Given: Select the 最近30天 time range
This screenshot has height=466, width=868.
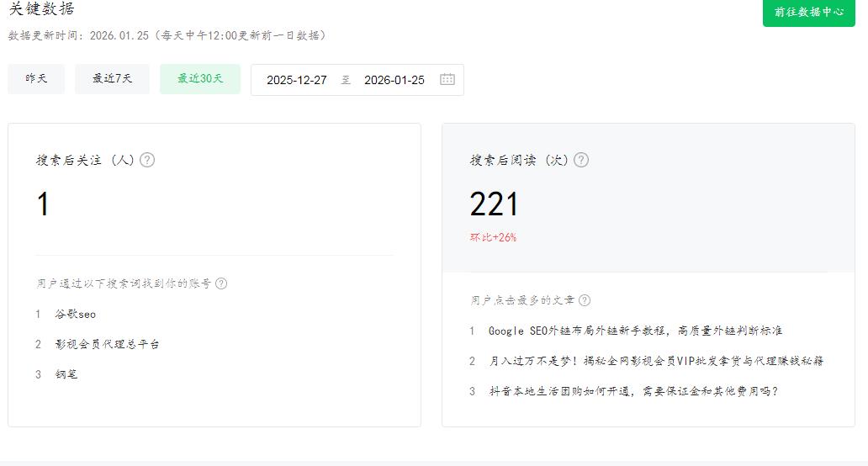Looking at the screenshot, I should click(x=200, y=78).
